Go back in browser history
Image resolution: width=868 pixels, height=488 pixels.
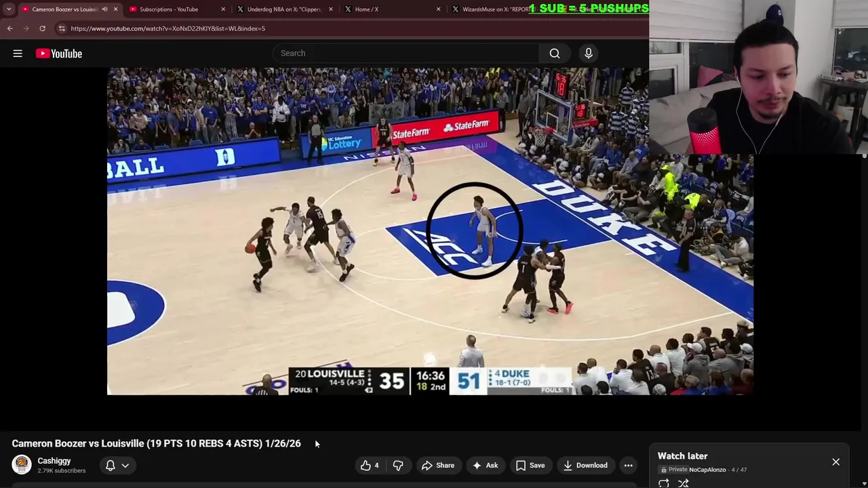point(9,28)
